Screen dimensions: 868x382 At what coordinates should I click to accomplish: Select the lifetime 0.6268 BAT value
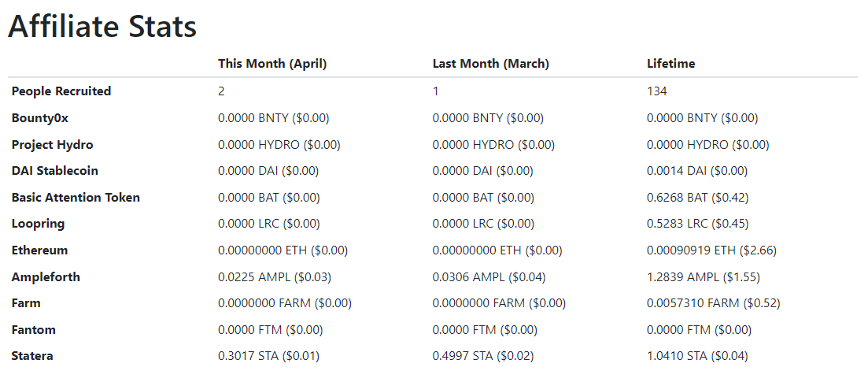click(x=697, y=198)
